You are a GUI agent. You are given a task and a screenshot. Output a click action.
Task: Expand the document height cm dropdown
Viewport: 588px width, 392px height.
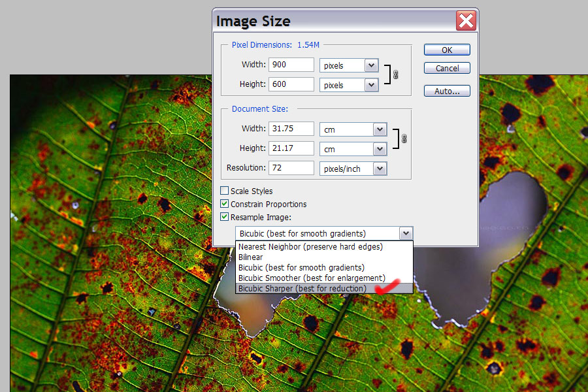click(x=380, y=149)
